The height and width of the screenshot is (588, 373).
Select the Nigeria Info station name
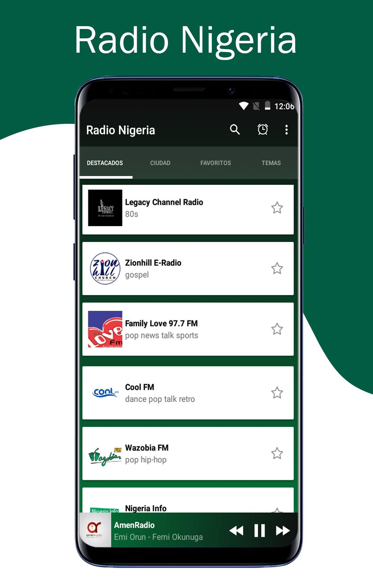click(146, 508)
